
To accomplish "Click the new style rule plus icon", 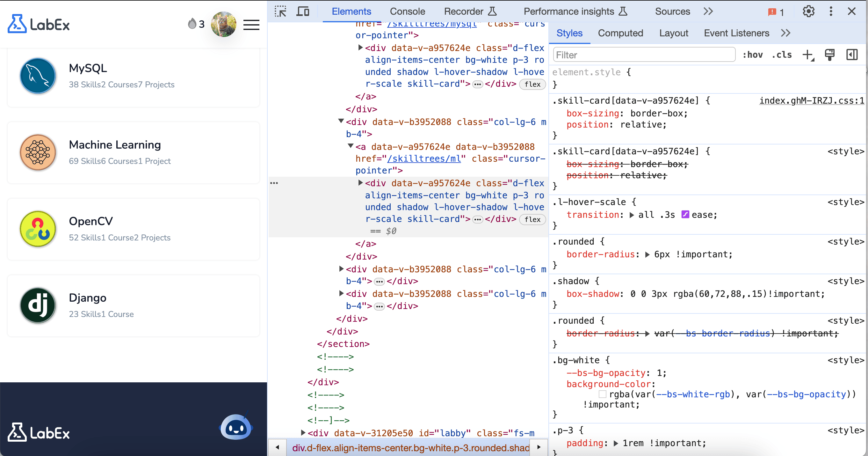I will pos(808,55).
